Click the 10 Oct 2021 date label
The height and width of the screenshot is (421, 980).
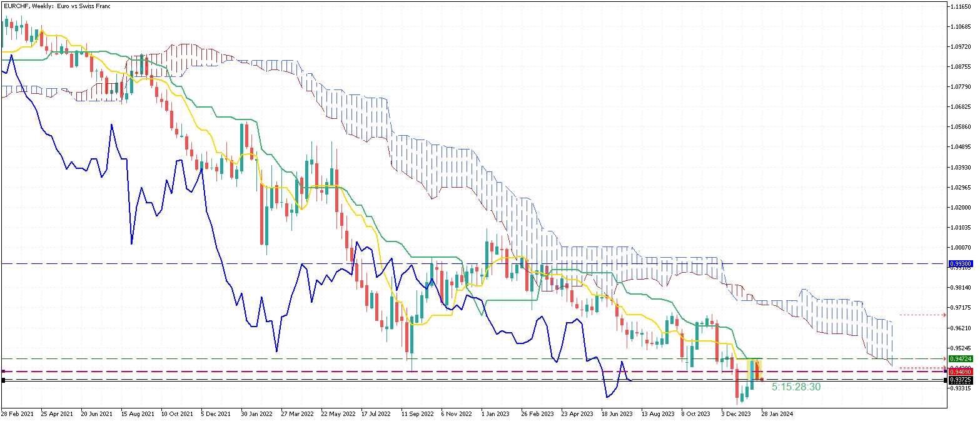[x=176, y=414]
